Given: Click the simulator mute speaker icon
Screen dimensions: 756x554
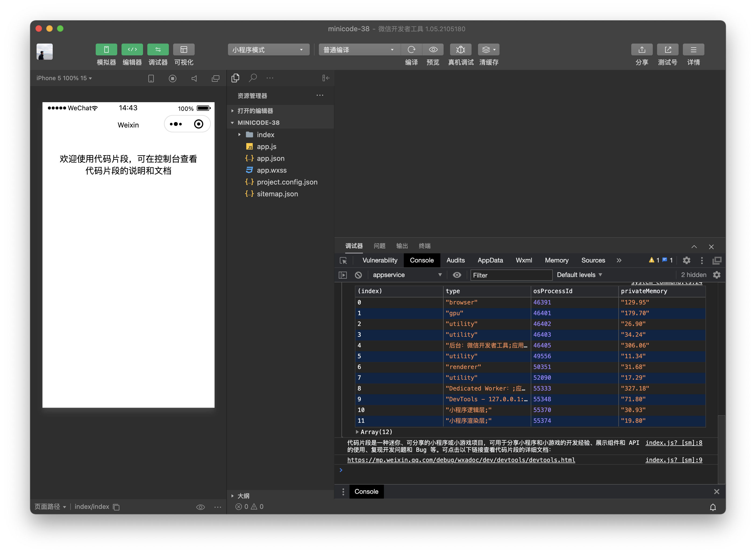Looking at the screenshot, I should pyautogui.click(x=194, y=79).
